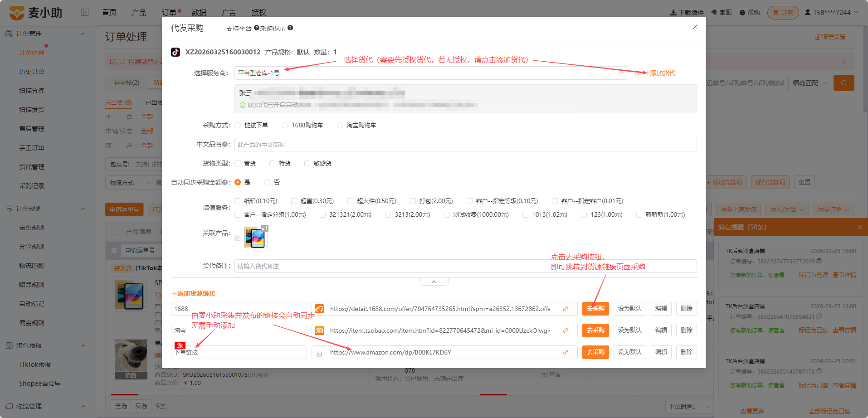Click the linked product thumbnail
868x418 pixels.
tap(256, 238)
